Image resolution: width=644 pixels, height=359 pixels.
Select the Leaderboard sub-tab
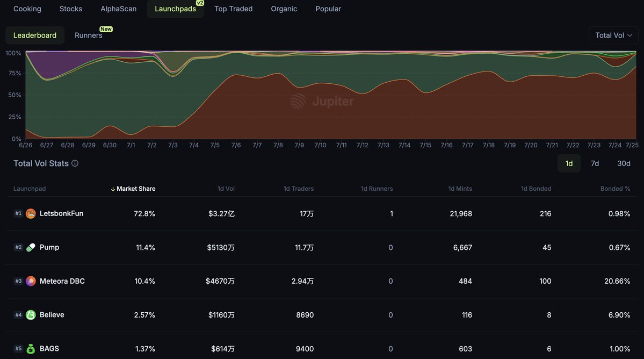coord(35,35)
